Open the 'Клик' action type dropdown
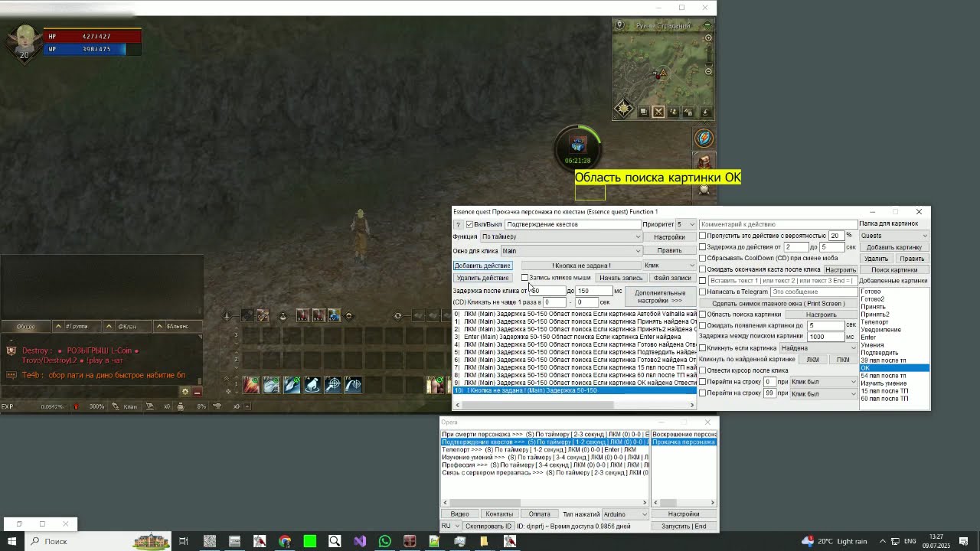 [669, 266]
